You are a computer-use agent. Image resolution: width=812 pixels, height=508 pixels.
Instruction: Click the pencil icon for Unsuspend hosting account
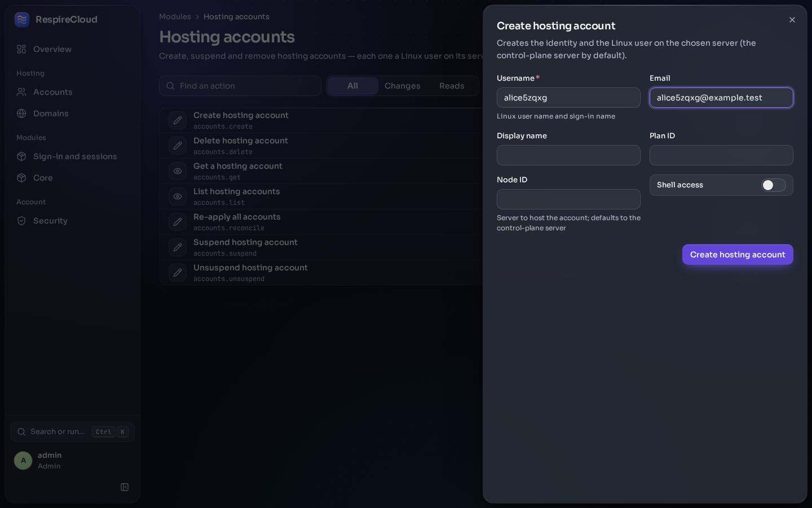(x=178, y=273)
